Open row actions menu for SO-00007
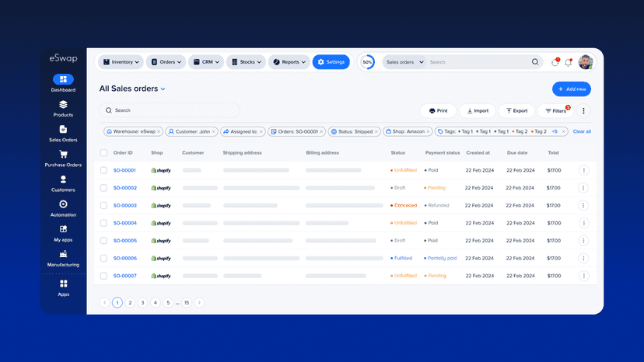644x362 pixels. click(x=583, y=276)
